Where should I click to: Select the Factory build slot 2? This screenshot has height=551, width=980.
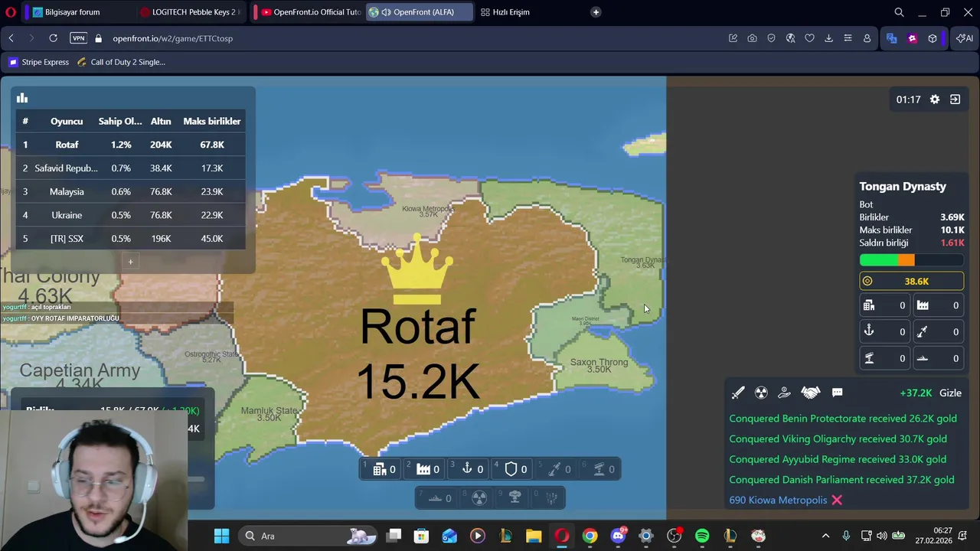tap(425, 469)
